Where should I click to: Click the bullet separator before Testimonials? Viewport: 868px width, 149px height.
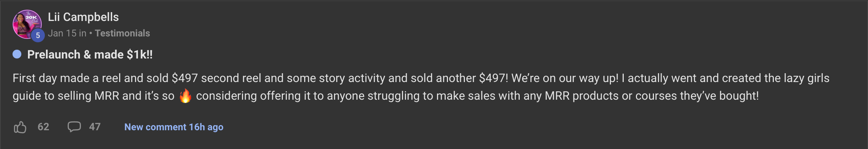(x=90, y=33)
